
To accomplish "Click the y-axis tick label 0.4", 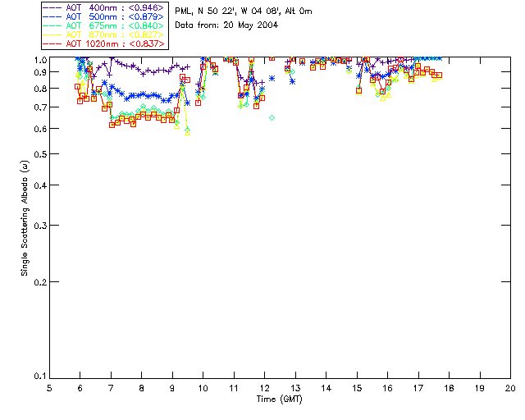I will pyautogui.click(x=40, y=185).
